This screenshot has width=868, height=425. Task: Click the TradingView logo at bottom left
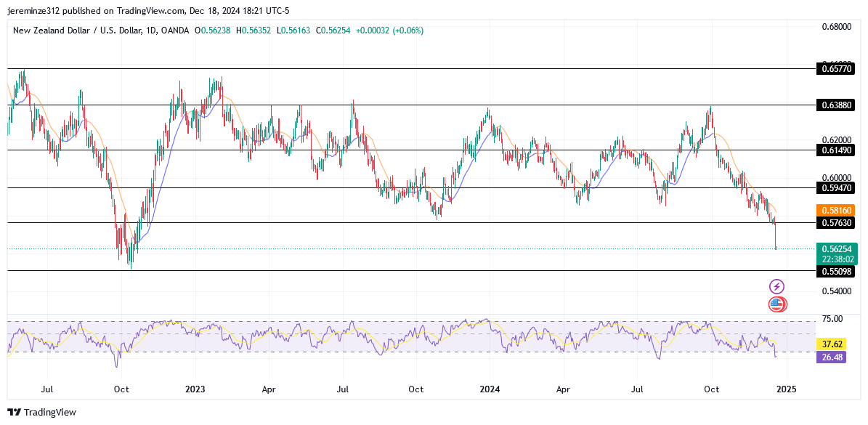[41, 412]
